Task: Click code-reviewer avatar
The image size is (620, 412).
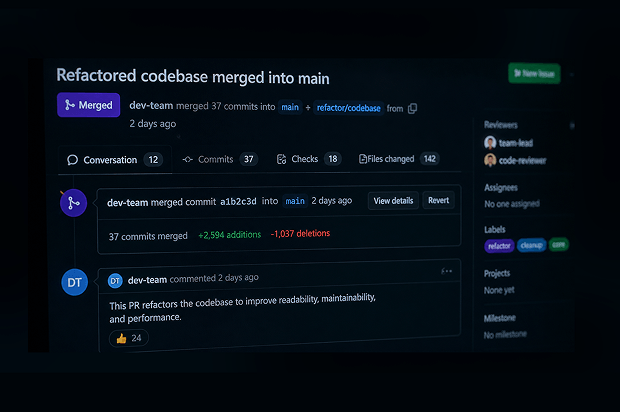Action: tap(490, 160)
